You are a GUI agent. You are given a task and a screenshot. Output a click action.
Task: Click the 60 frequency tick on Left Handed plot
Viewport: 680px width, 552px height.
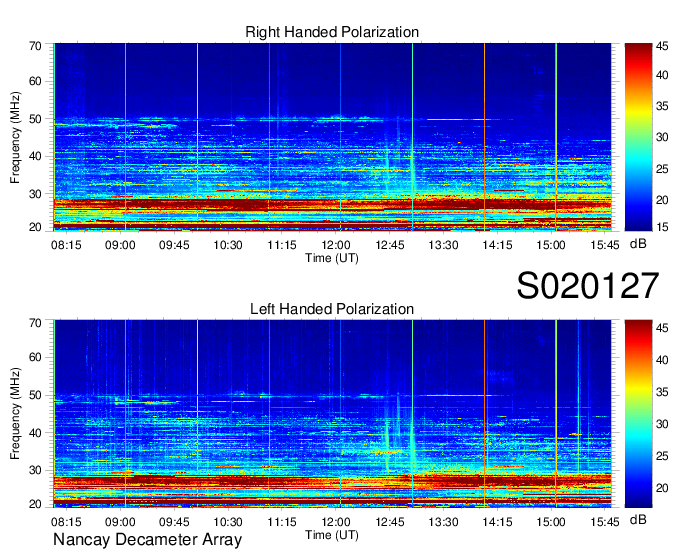coord(36,358)
